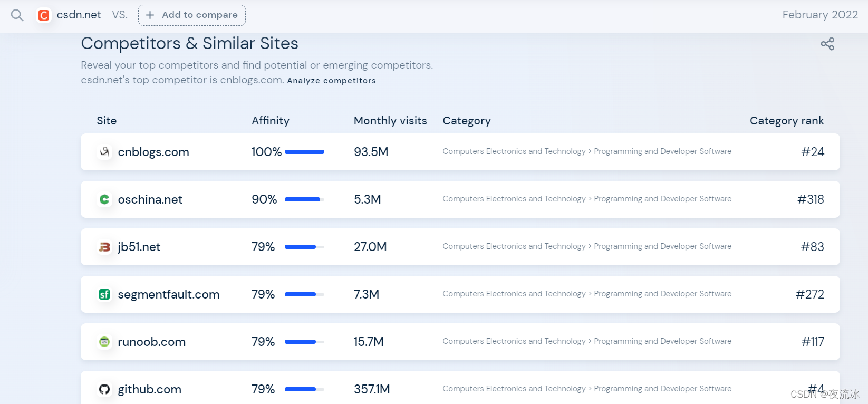
Task: Click the 357.1M monthly visits value
Action: click(372, 389)
